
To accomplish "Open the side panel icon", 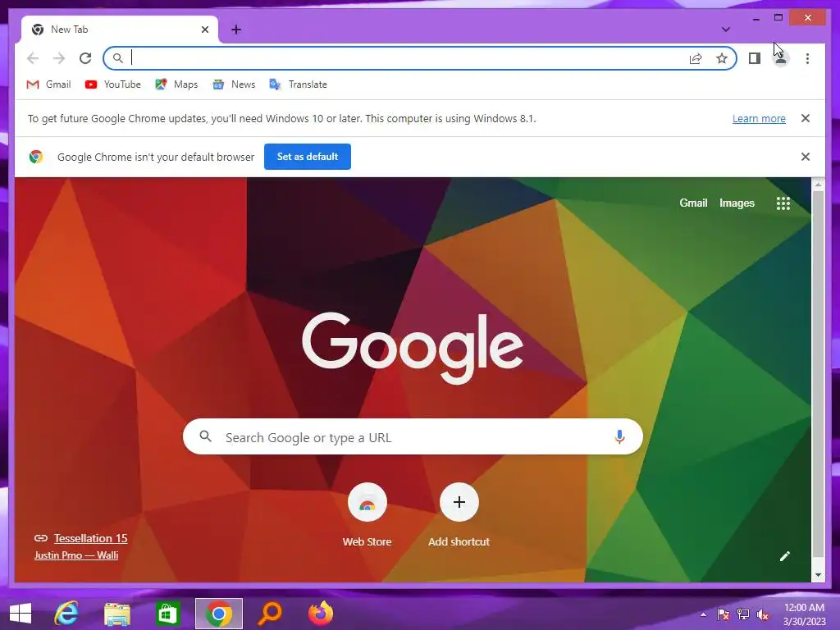I will 755,58.
